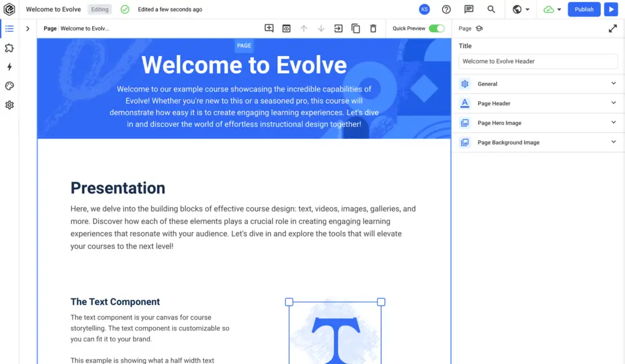This screenshot has height=364, width=625.
Task: Click the KS avatar badge
Action: (x=424, y=9)
